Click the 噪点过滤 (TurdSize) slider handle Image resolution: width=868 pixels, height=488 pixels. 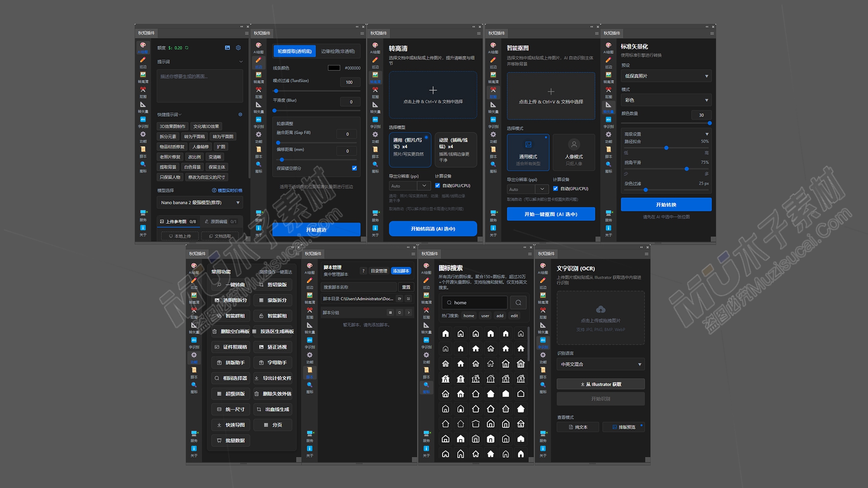(276, 91)
